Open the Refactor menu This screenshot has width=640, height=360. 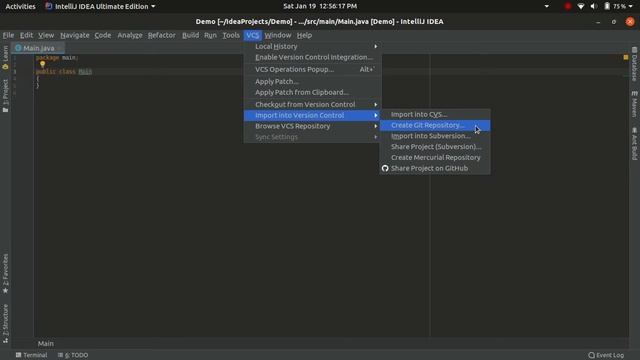click(x=162, y=35)
